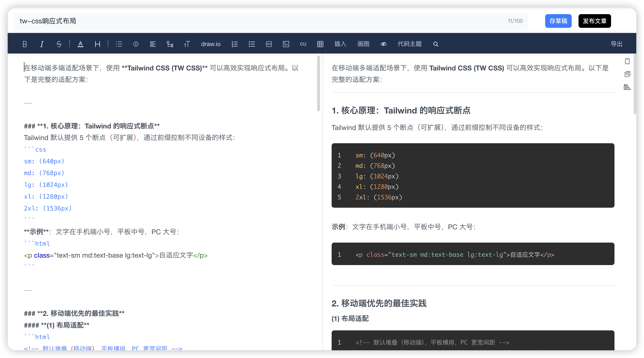The height and width of the screenshot is (358, 644).
Task: Open the 画图 drawing menu
Action: [363, 44]
